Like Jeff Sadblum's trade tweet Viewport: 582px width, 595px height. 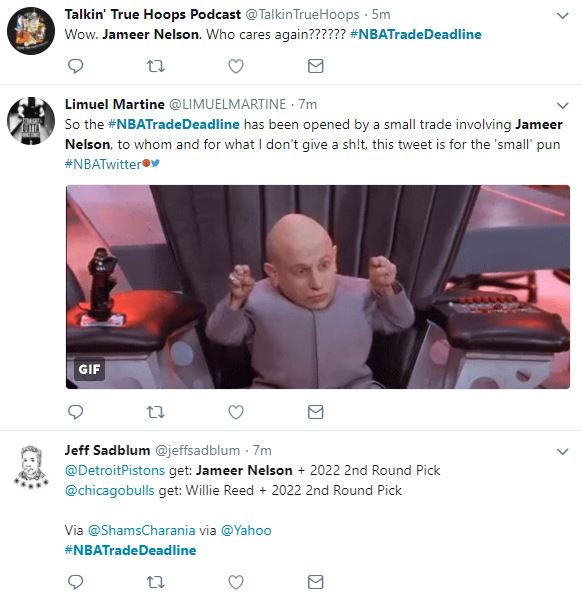click(236, 582)
